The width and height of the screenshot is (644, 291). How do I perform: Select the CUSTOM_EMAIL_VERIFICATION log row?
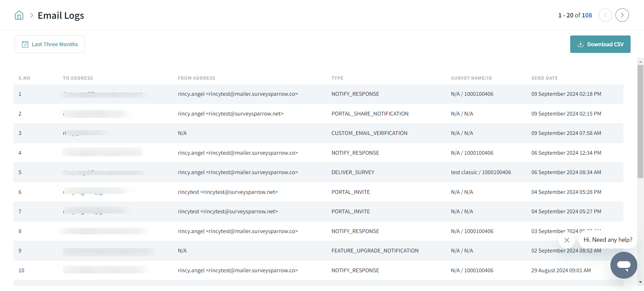pos(369,133)
